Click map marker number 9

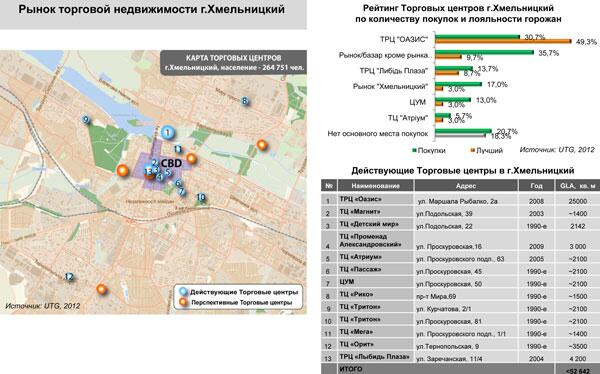click(86, 120)
